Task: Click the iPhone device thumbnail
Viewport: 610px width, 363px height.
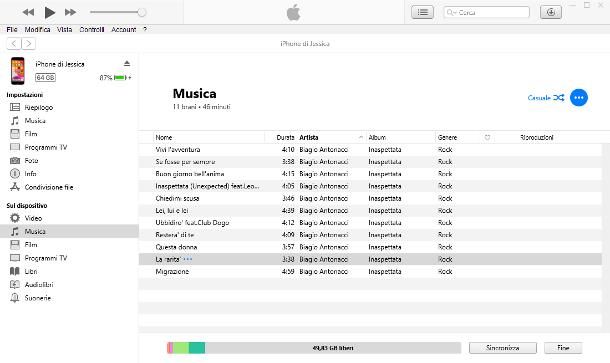Action: [18, 71]
